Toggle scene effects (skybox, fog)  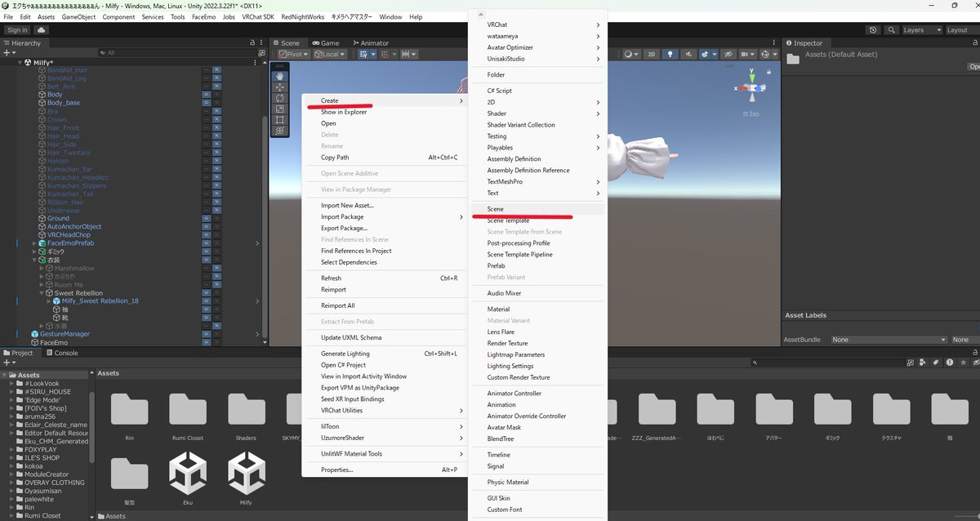click(706, 54)
